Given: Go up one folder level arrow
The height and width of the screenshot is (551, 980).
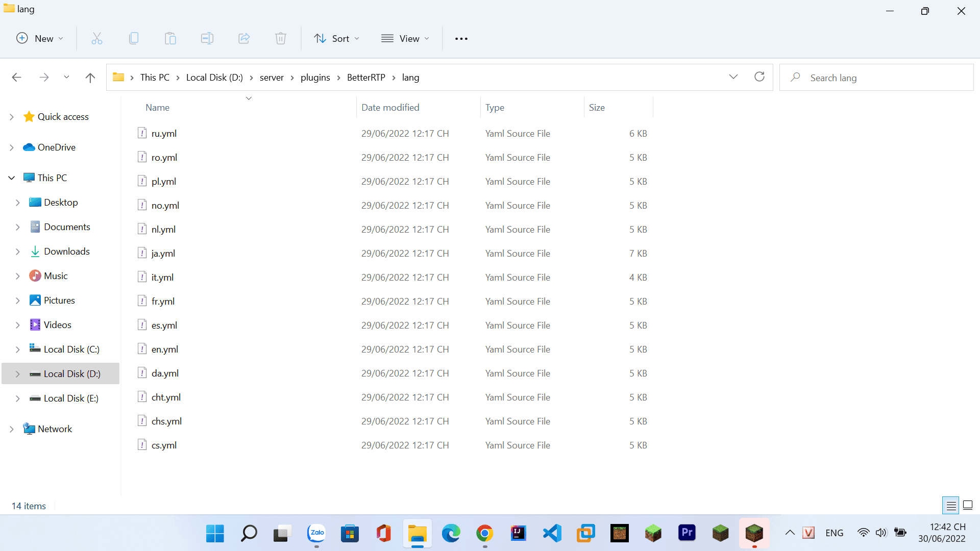Looking at the screenshot, I should [90, 78].
